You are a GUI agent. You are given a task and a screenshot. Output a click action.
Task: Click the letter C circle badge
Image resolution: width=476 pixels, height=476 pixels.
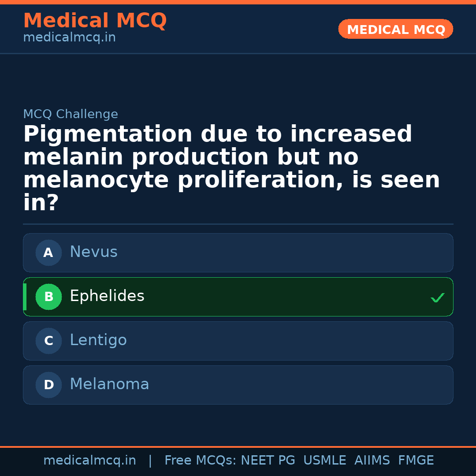tap(48, 341)
